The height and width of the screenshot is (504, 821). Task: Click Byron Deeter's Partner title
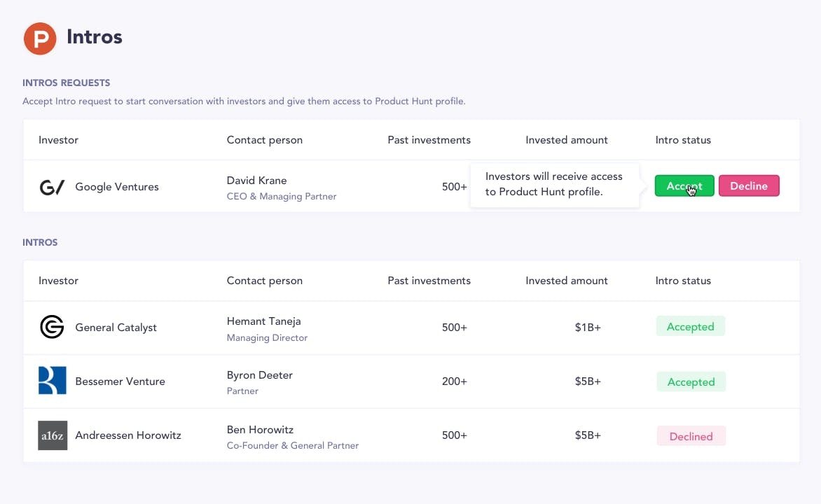tap(242, 391)
